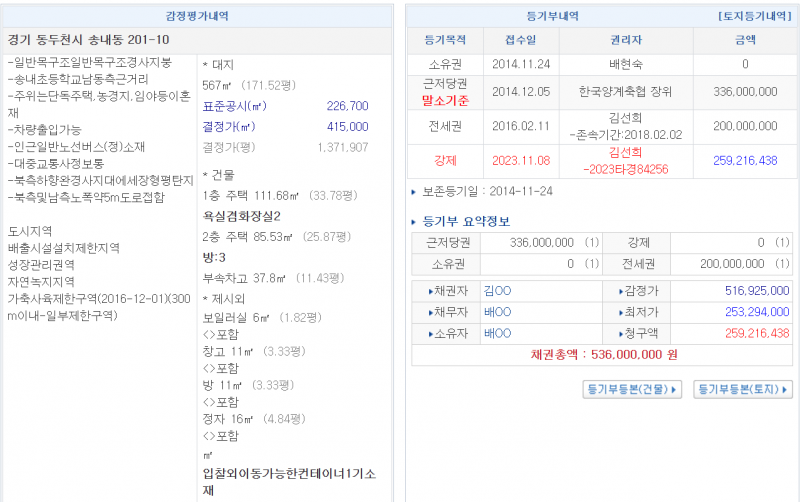
Task: Click the arrow icon next to 채무자
Action: pyautogui.click(x=428, y=312)
